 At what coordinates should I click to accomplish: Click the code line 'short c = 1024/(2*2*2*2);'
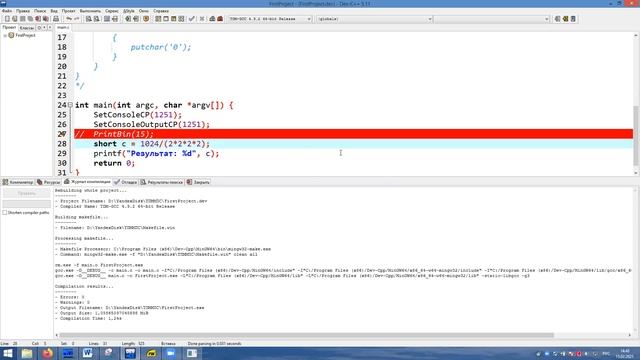(151, 144)
